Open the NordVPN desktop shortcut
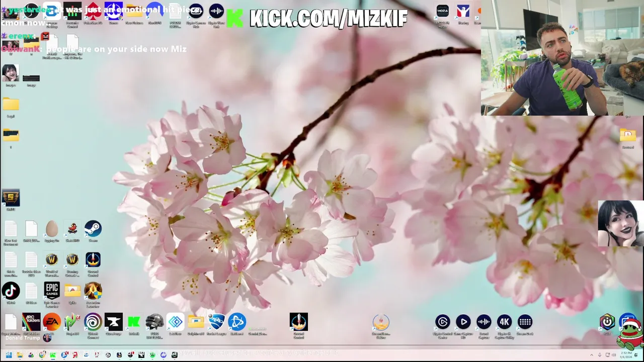The width and height of the screenshot is (644, 362). 154,11
